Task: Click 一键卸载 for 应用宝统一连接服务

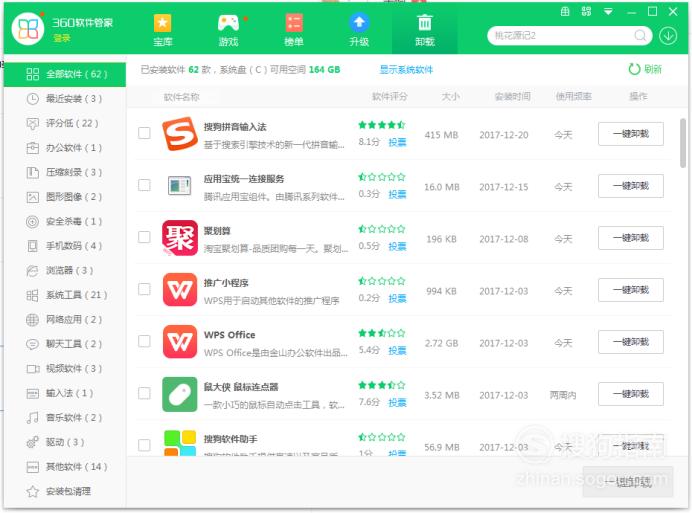Action: 631,186
